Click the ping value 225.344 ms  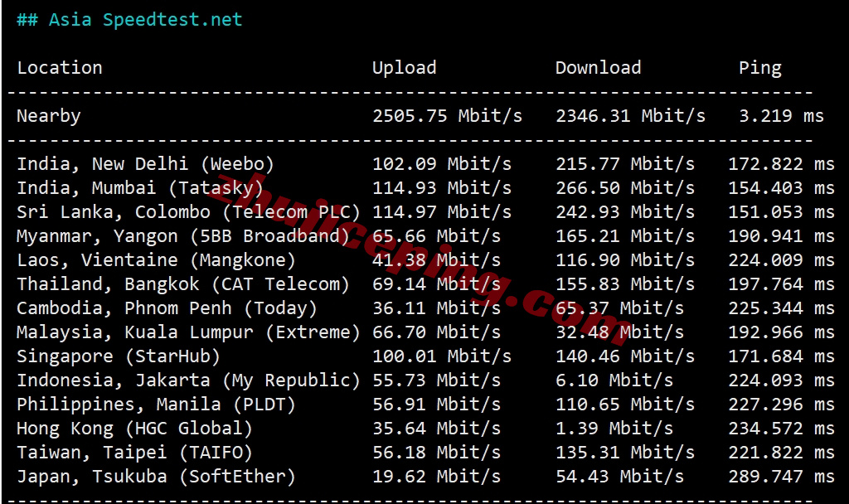781,308
